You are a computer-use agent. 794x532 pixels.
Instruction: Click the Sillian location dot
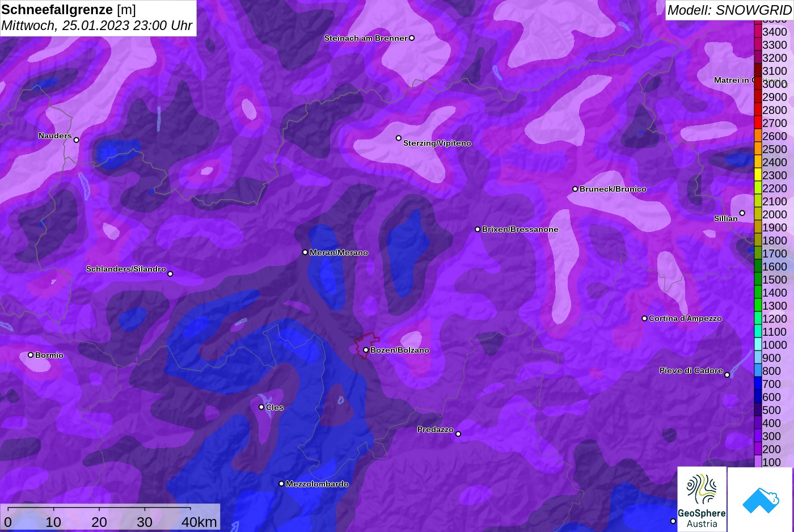(x=742, y=213)
